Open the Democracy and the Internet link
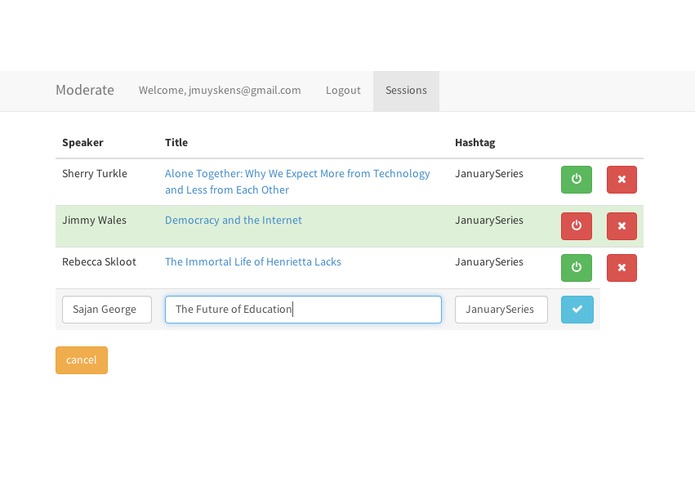Image resolution: width=695 pixels, height=494 pixels. tap(233, 220)
